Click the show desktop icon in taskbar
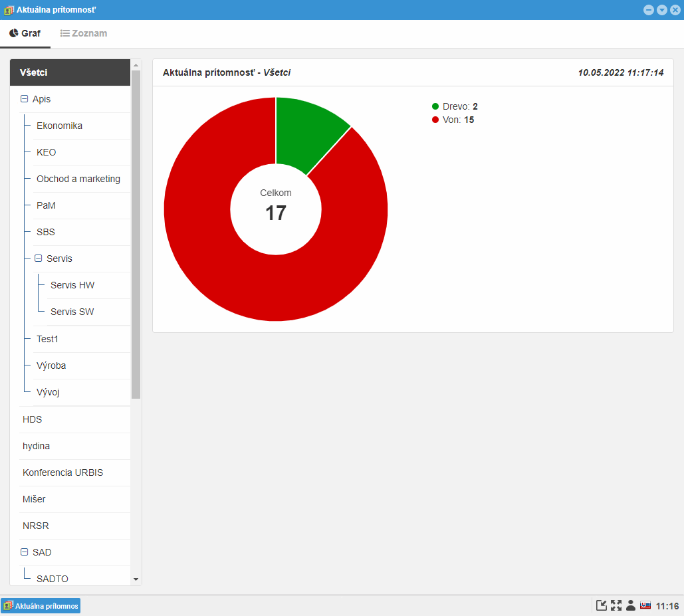 point(602,605)
